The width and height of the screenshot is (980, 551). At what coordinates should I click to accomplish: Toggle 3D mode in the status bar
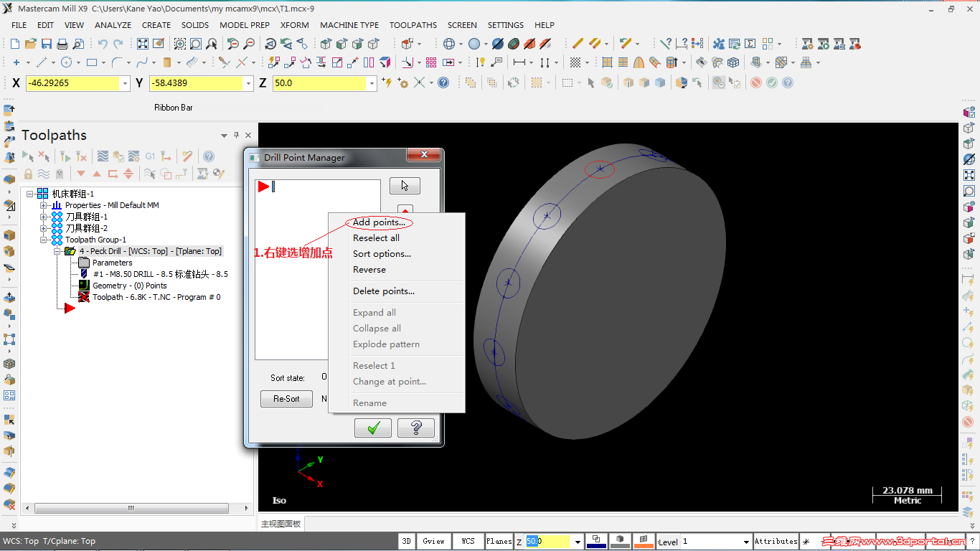[x=406, y=541]
